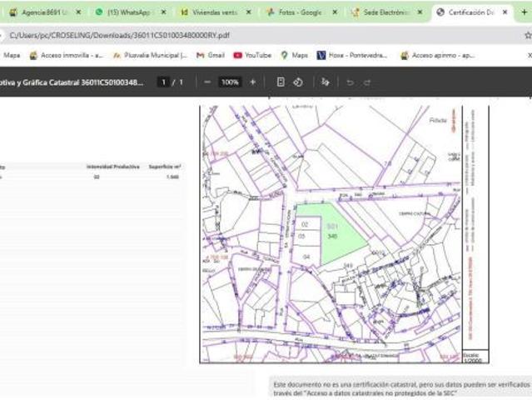Close the Certificación tab

pos(505,12)
